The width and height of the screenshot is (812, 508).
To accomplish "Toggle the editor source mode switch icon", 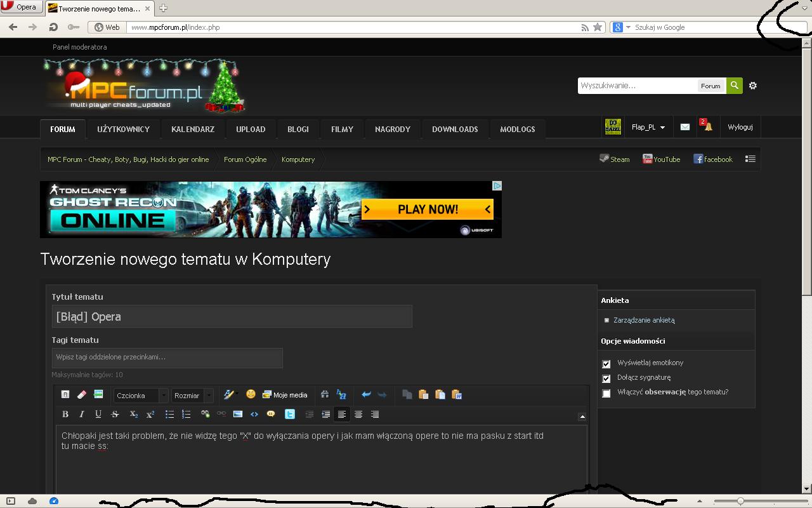I will [x=65, y=394].
